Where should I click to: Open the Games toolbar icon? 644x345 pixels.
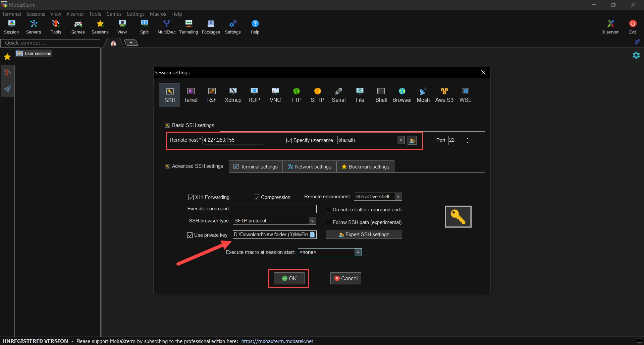point(78,27)
